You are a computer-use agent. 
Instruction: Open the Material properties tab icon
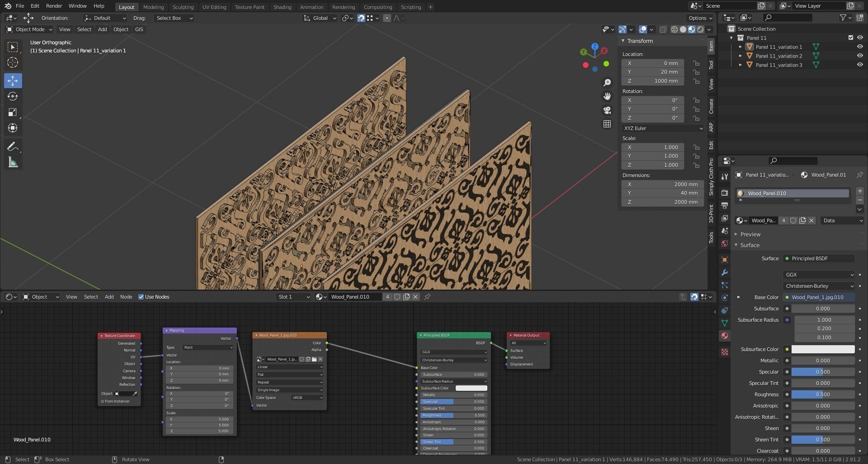(x=725, y=336)
